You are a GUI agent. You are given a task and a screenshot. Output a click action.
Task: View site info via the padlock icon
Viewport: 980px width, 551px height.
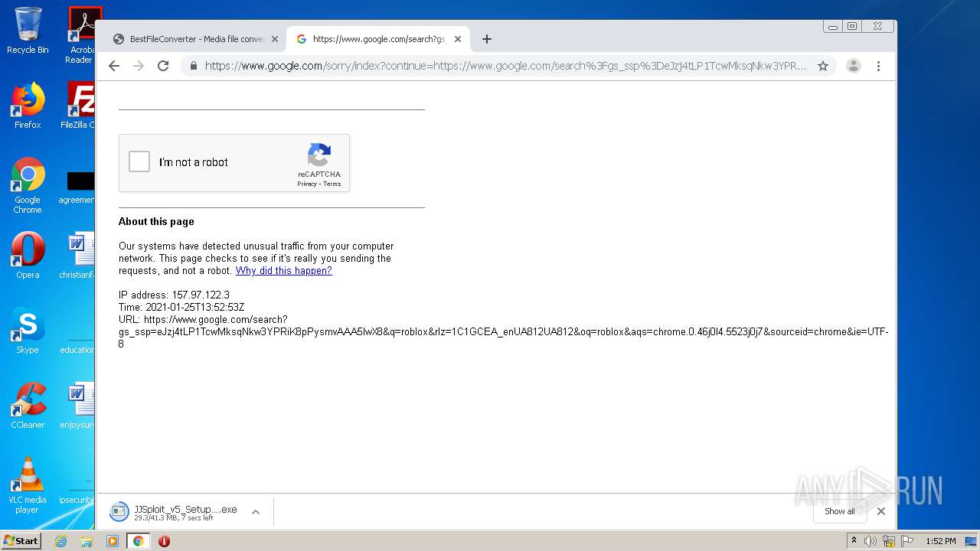tap(193, 66)
